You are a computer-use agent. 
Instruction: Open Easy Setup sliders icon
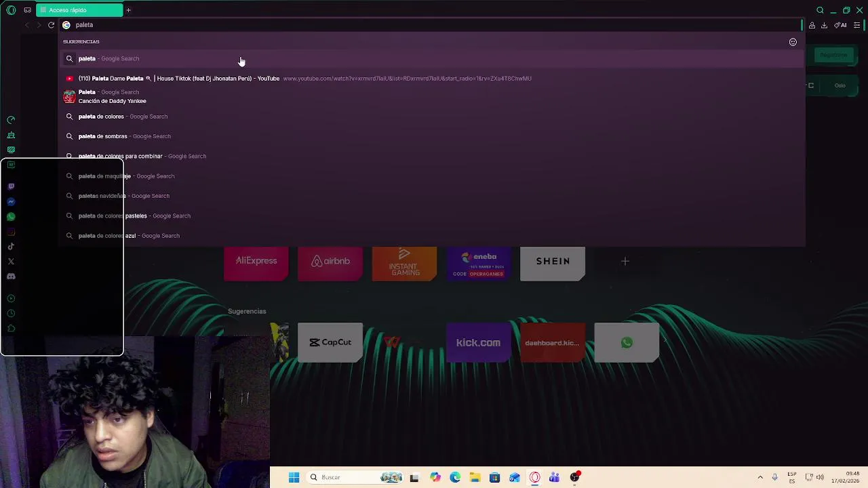coord(857,25)
